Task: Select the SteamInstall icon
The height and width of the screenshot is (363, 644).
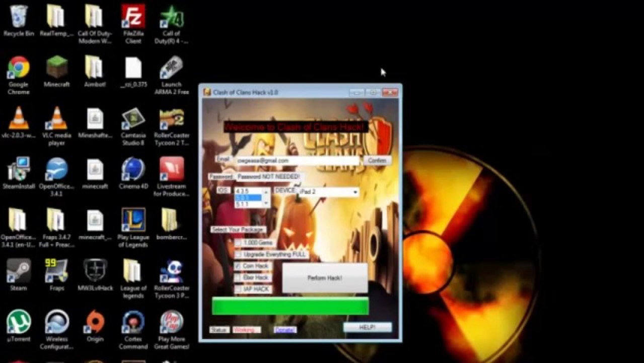Action: 19,173
